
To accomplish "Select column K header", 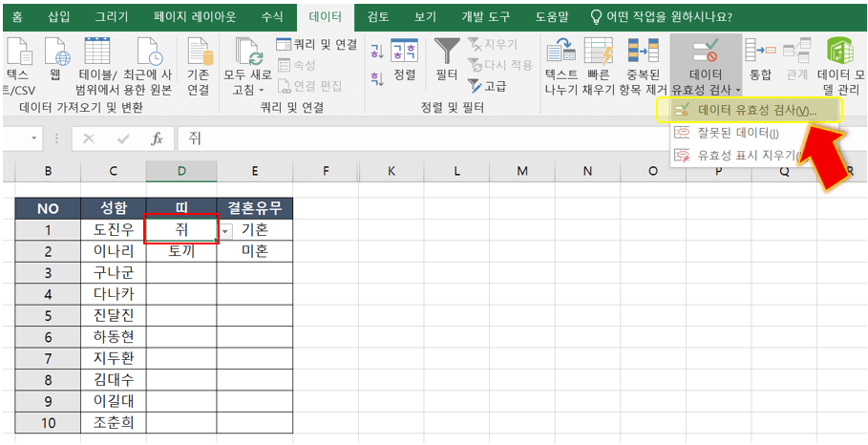I will [392, 172].
